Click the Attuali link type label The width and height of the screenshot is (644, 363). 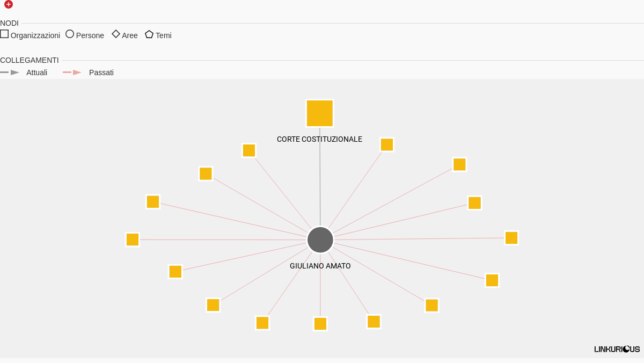pyautogui.click(x=37, y=72)
